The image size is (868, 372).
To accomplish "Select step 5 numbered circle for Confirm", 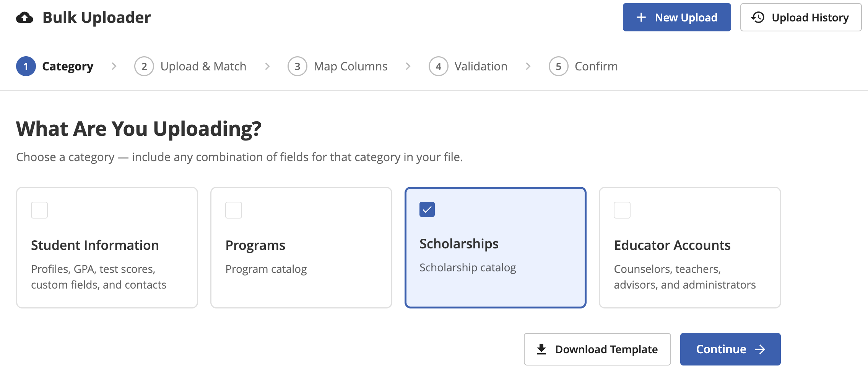I will click(x=559, y=66).
